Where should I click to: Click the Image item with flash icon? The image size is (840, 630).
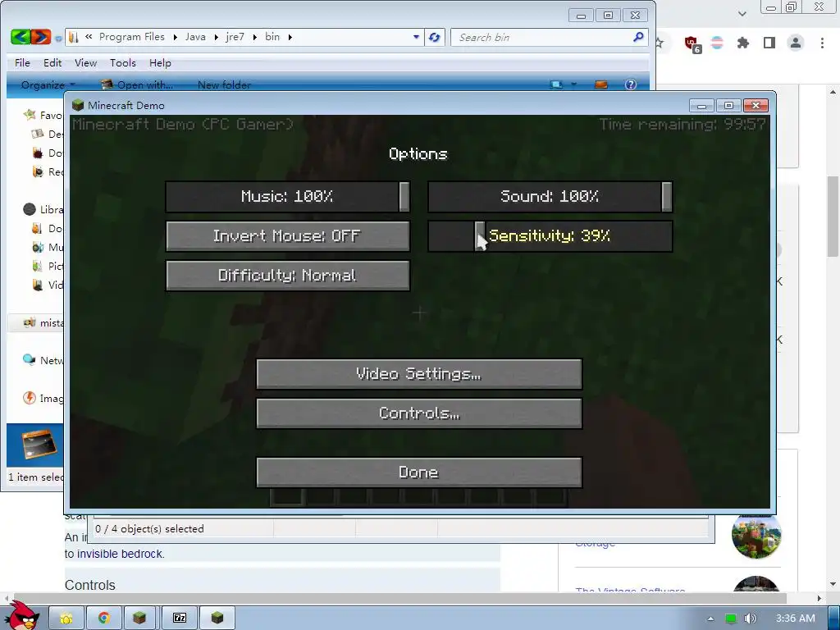43,398
